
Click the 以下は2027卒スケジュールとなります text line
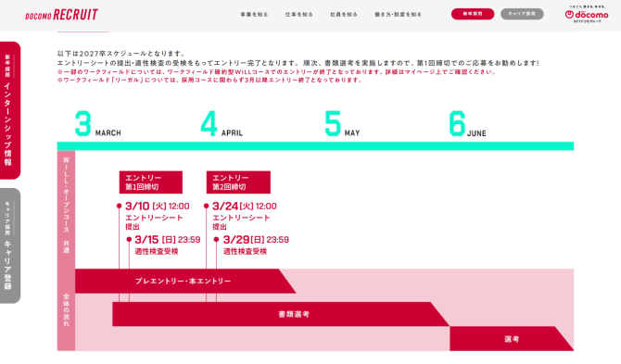[x=121, y=54]
